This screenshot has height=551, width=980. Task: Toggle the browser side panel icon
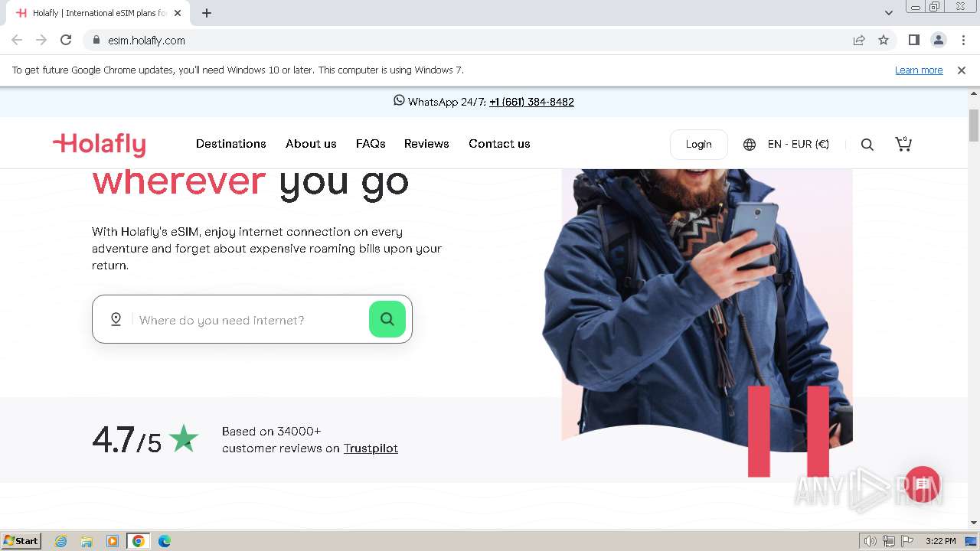click(913, 40)
